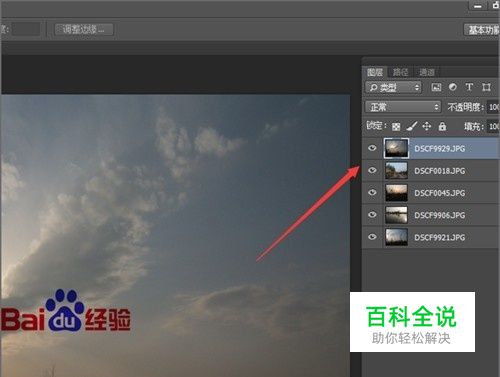Select the DSCF0045.JPG layer thumbnail
The height and width of the screenshot is (377, 500).
[x=396, y=193]
